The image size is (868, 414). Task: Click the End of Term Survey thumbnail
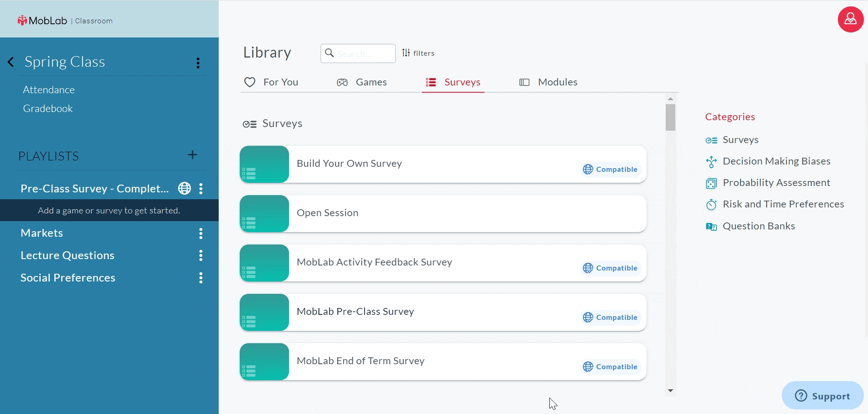tap(264, 361)
